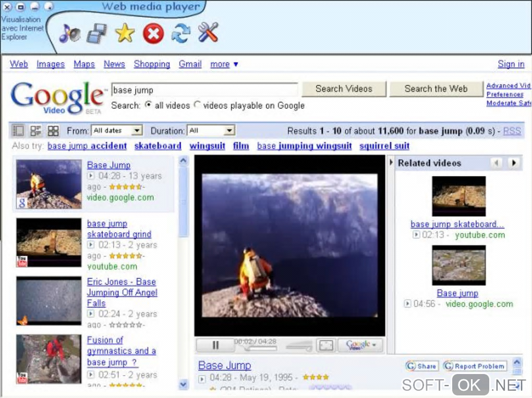Click the red stop X icon
Viewport: 532px width, 398px height.
click(153, 33)
